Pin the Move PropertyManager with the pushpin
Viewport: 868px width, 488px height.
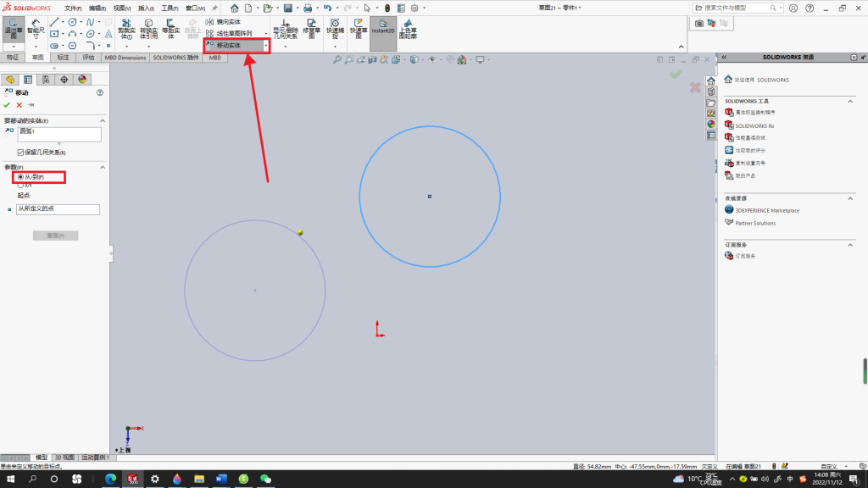pyautogui.click(x=31, y=105)
